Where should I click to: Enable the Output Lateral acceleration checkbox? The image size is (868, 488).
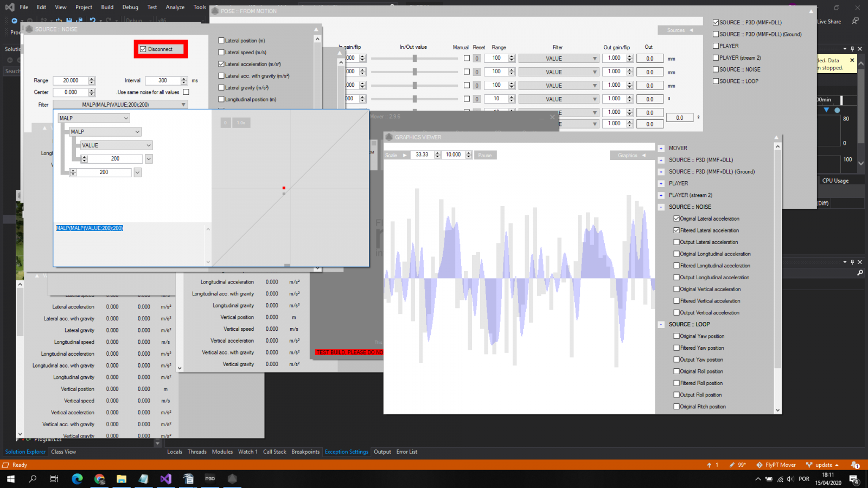[676, 242]
